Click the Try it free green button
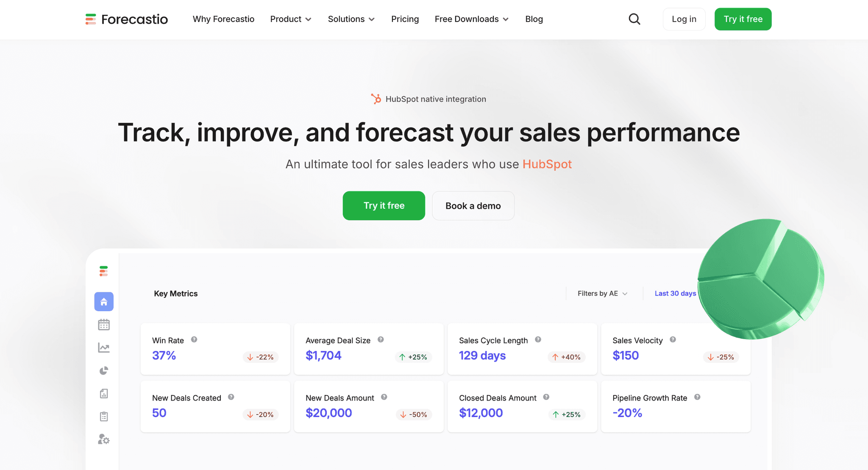Screen dimensions: 868x470 384,206
